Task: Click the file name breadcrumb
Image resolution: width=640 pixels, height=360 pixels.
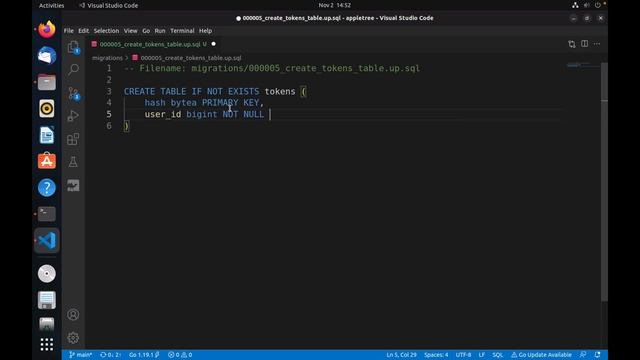Action: click(x=191, y=58)
